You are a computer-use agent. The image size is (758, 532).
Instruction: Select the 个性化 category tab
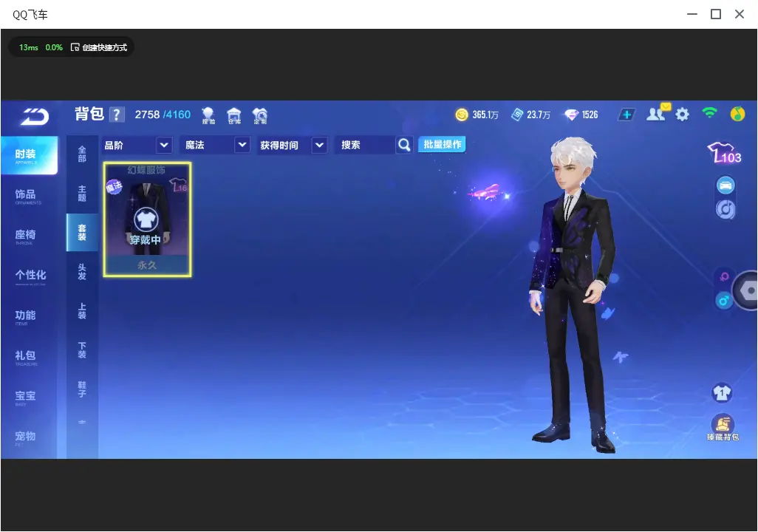[x=29, y=276]
